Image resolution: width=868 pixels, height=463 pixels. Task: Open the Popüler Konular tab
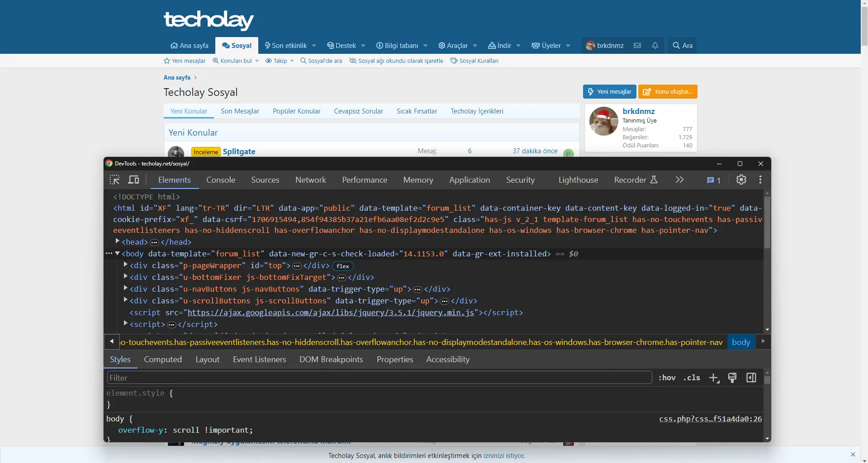[x=296, y=111]
